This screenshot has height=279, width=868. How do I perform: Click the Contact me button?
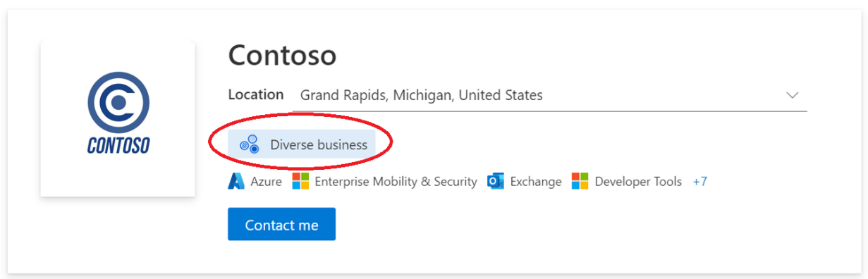pos(281,224)
